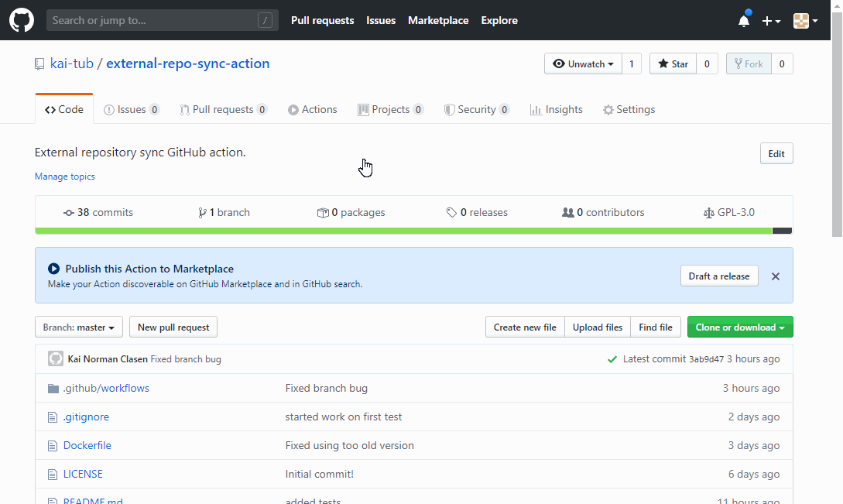Open your profile avatar menu
Viewport: 843px width, 504px height.
(802, 20)
